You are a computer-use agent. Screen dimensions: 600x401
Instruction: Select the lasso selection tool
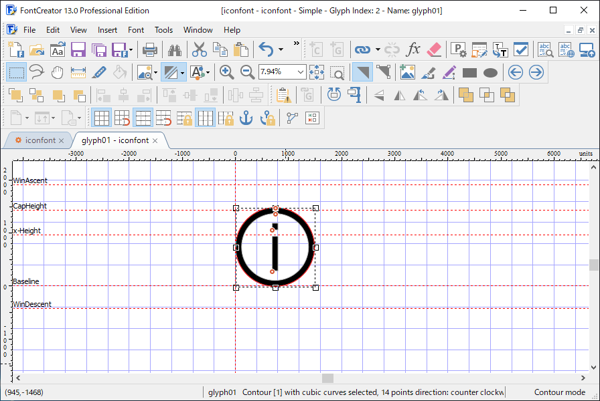tap(37, 72)
